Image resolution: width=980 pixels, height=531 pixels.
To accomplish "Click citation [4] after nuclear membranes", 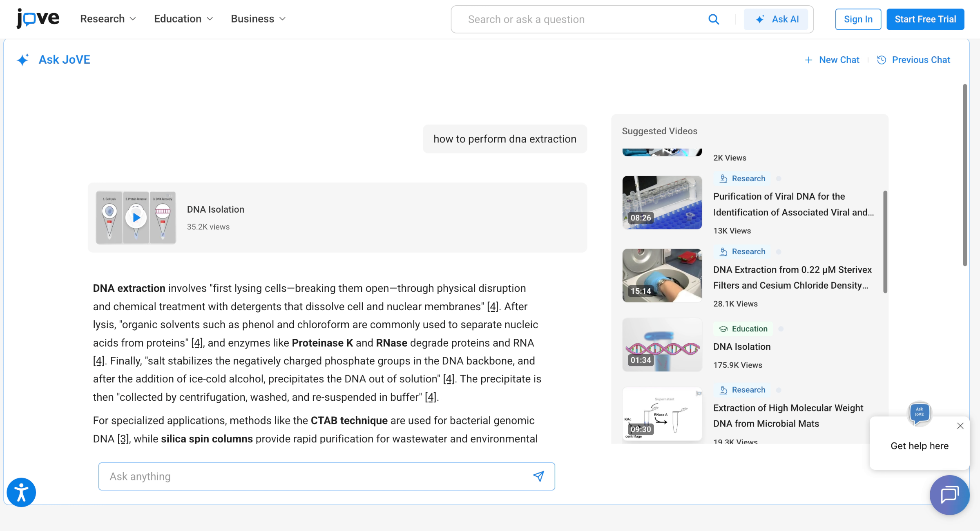I will click(x=493, y=307).
